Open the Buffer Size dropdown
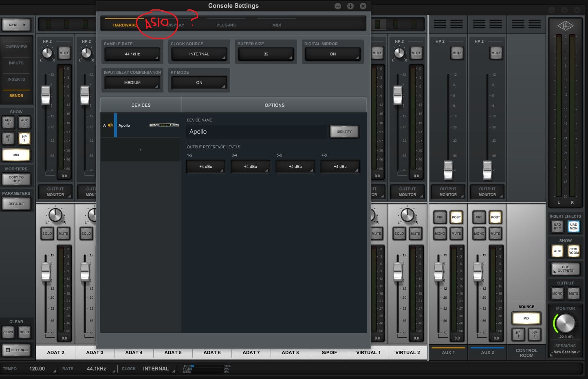Viewport: 588px width, 379px height. [266, 54]
